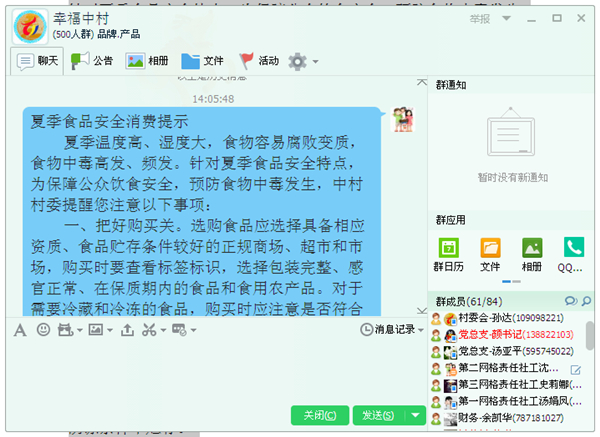Click the member list scrollbar thumb

[x=590, y=335]
